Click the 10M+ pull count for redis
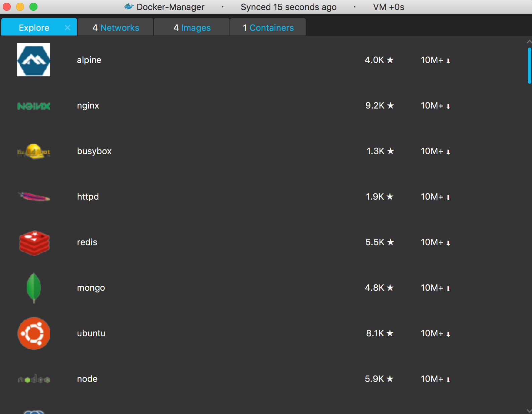This screenshot has width=532, height=414. point(432,242)
